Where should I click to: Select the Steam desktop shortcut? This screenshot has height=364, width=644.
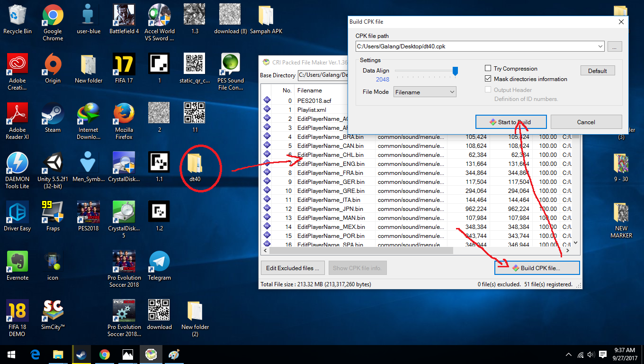click(x=53, y=118)
